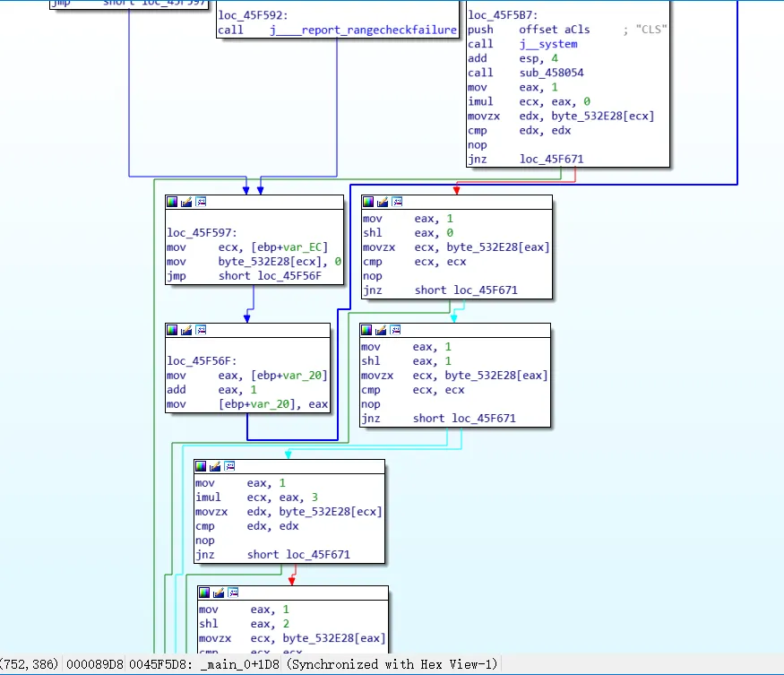Click the 'short loc_45F56F' jump target
784x675 pixels.
click(x=270, y=276)
